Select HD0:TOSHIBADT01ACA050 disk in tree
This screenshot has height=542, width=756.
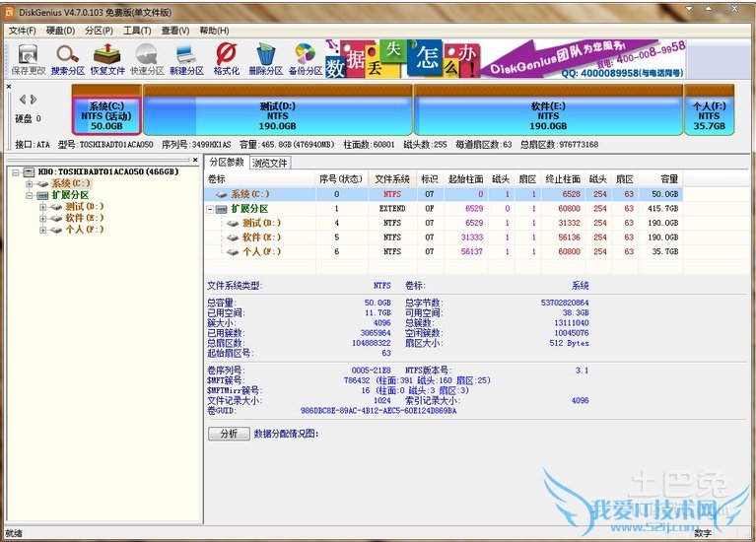pos(108,171)
